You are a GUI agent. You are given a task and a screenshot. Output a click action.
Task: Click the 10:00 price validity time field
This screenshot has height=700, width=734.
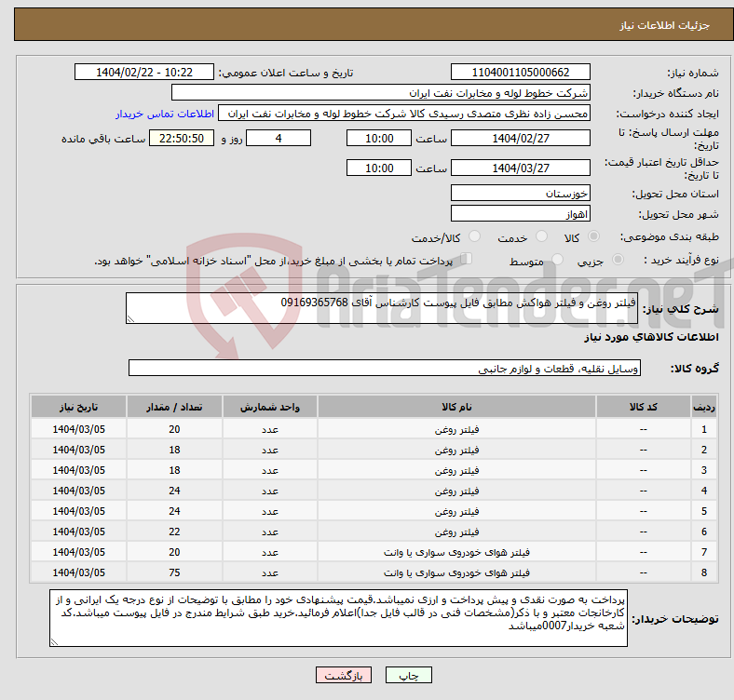379,168
